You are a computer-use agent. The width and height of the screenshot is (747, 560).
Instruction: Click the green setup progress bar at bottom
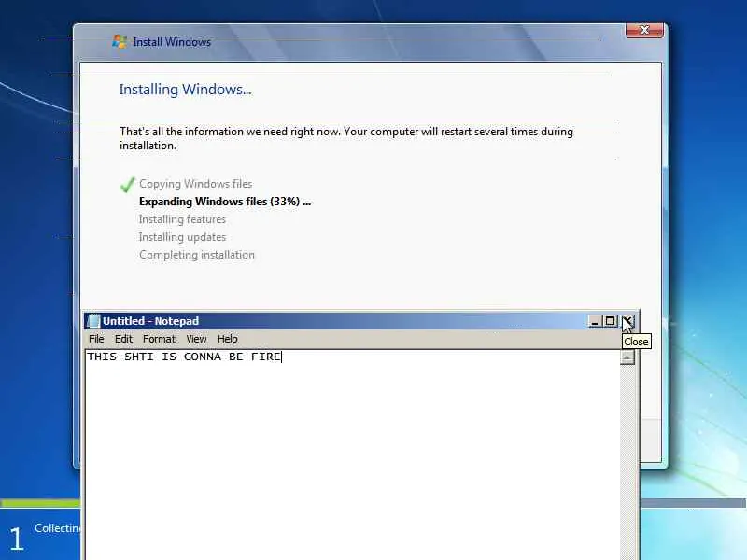point(41,503)
